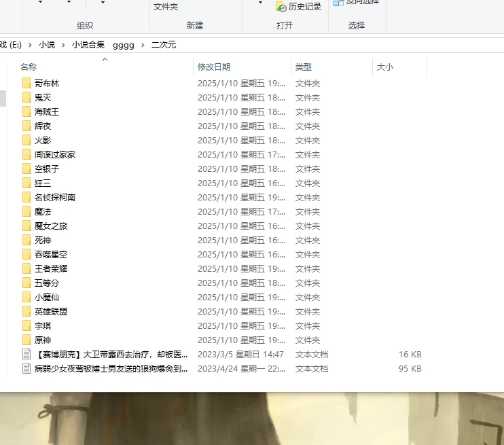Go to 戏 (E:) drive breadcrumb

[x=11, y=45]
